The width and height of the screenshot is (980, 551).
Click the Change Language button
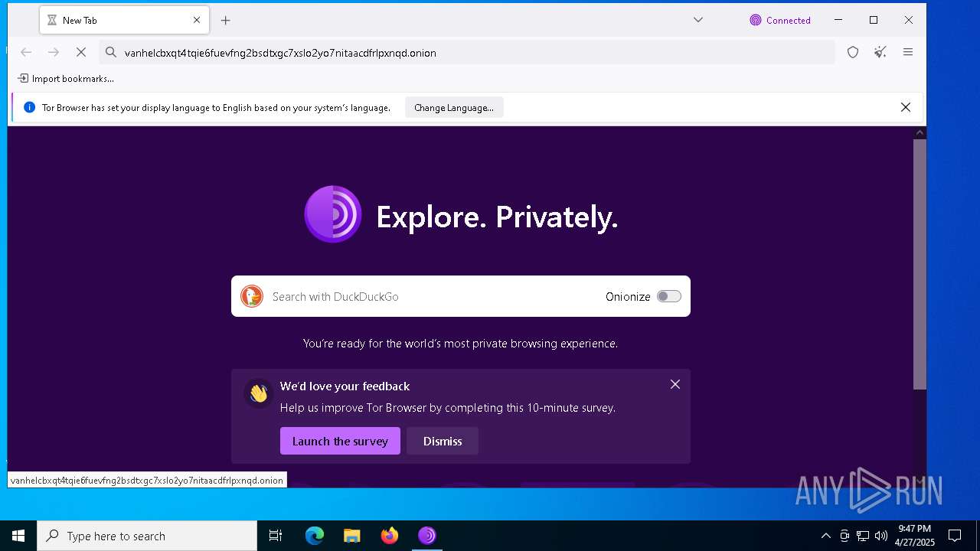coord(454,108)
